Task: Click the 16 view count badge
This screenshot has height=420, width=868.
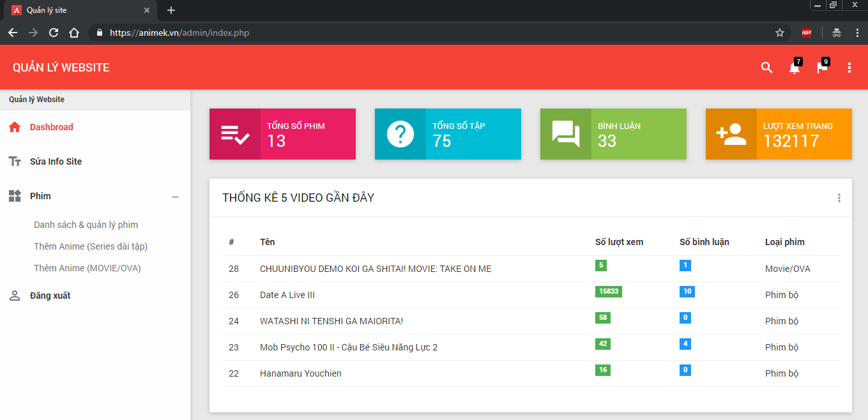Action: tap(603, 370)
